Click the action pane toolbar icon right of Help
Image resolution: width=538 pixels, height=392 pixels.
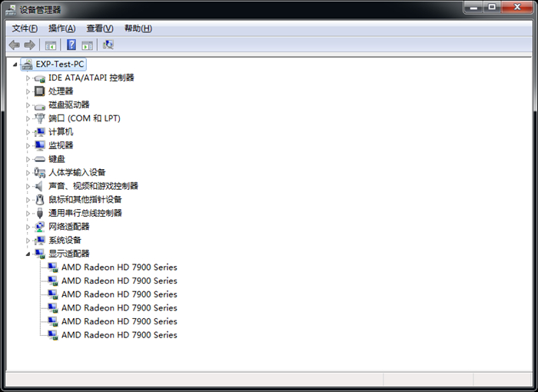click(88, 45)
